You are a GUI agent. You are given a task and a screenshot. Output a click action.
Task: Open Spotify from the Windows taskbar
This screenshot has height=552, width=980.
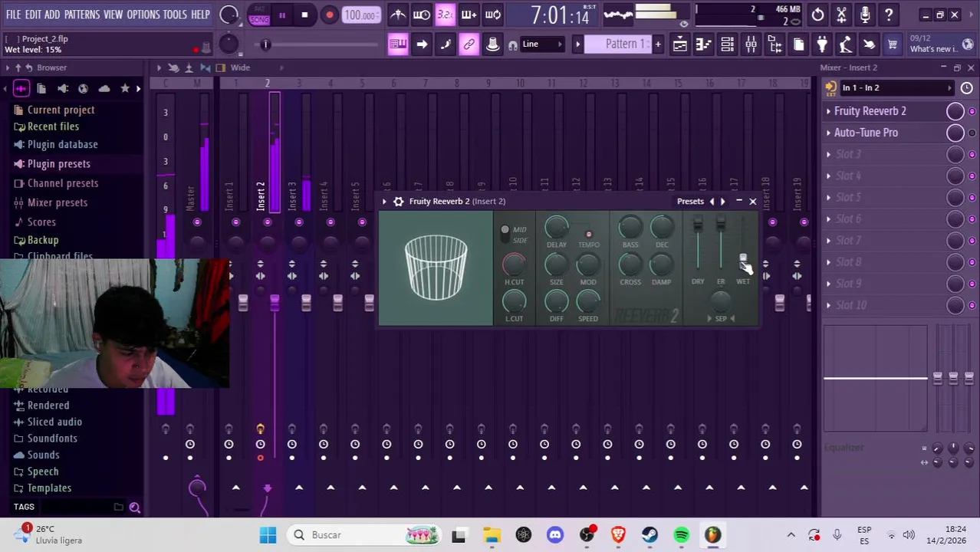click(x=682, y=535)
